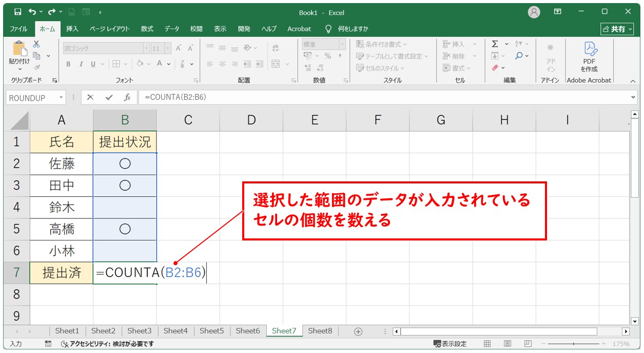Decrease cell indent
The width and height of the screenshot is (644, 353).
coord(247,64)
